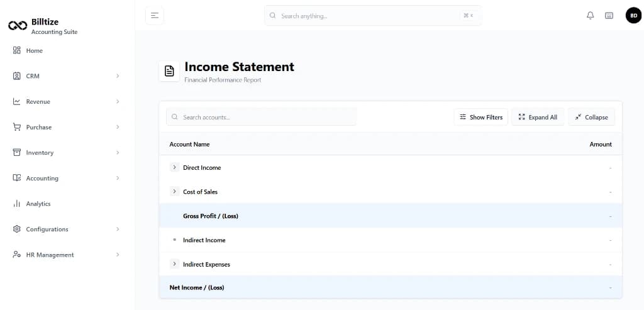The width and height of the screenshot is (644, 310).
Task: Click the Financial Performance Report subtitle
Action: click(x=223, y=80)
